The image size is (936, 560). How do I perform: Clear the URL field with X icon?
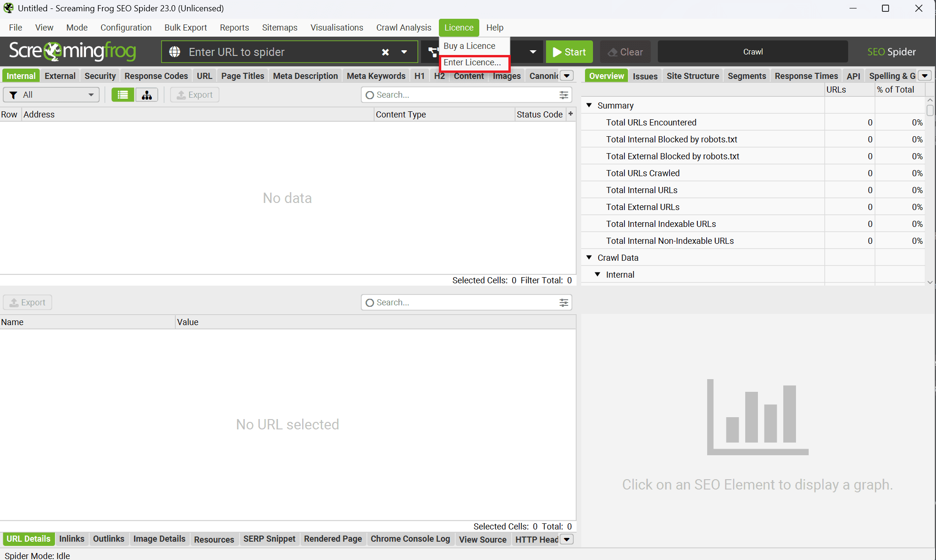[x=385, y=52]
